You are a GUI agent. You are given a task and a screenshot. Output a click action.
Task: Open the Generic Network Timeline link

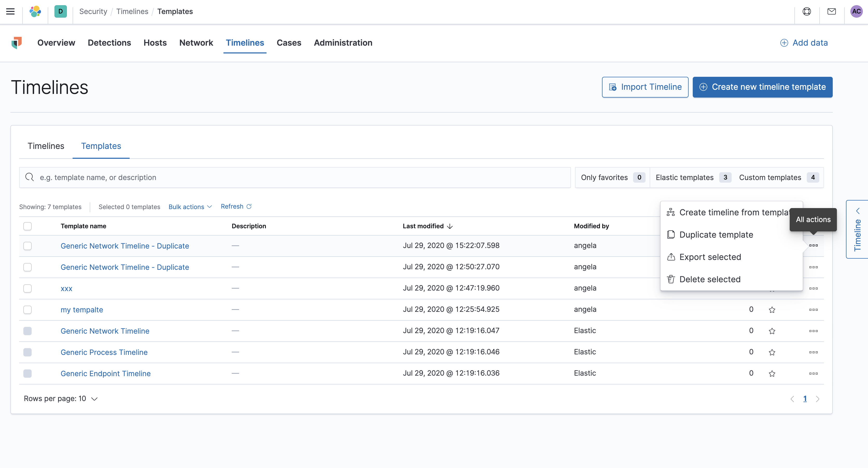[105, 331]
